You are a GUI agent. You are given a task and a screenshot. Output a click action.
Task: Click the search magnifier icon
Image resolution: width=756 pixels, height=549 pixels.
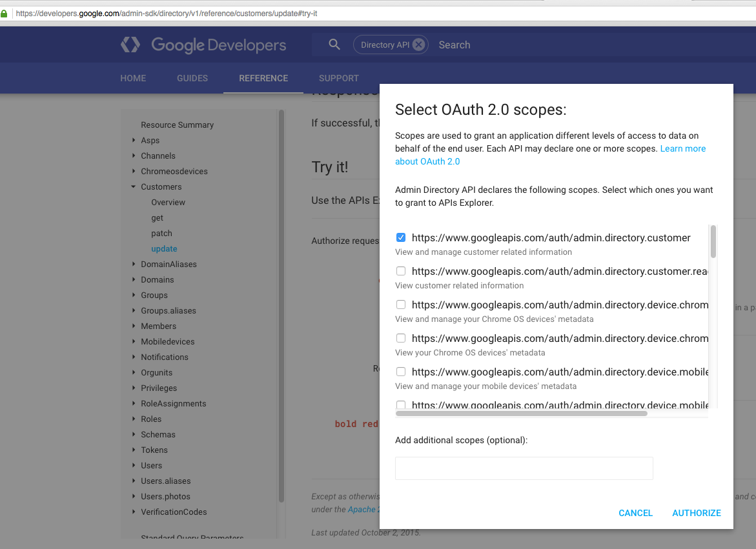click(x=334, y=45)
